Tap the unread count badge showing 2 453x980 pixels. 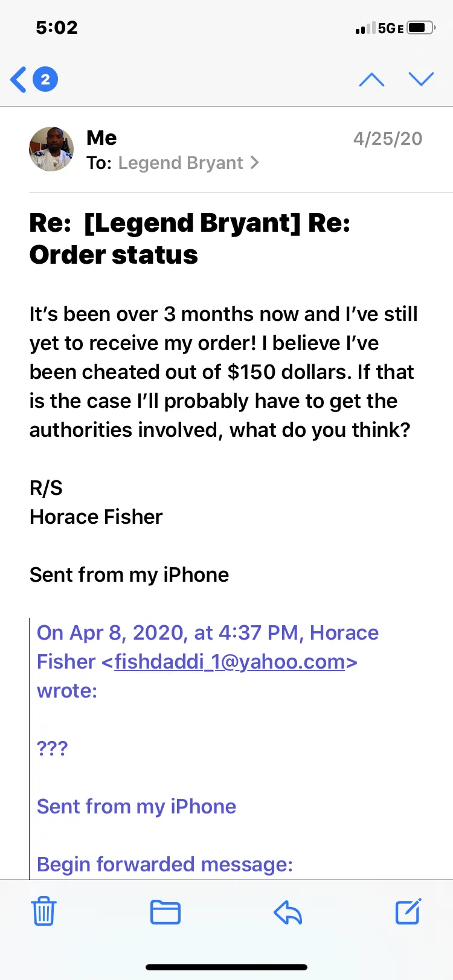pyautogui.click(x=45, y=79)
